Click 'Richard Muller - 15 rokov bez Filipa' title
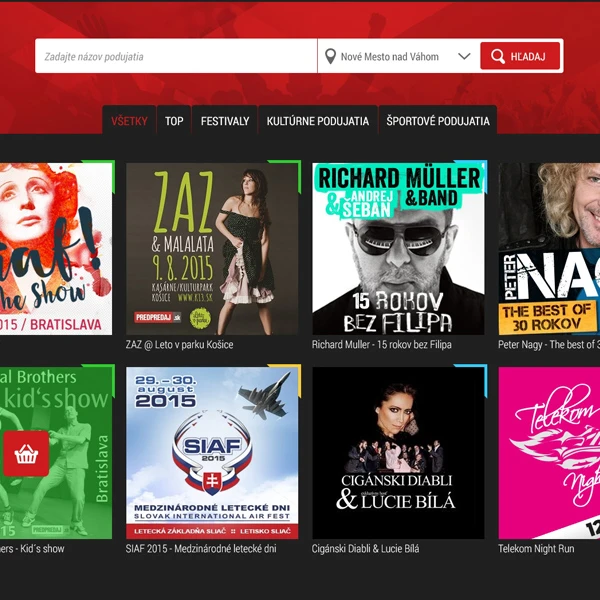Viewport: 600px width, 600px height. [x=382, y=344]
